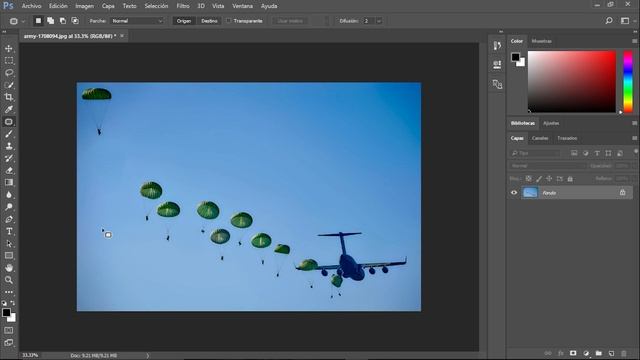Hide the Fondo layer with eye icon

pos(514,193)
